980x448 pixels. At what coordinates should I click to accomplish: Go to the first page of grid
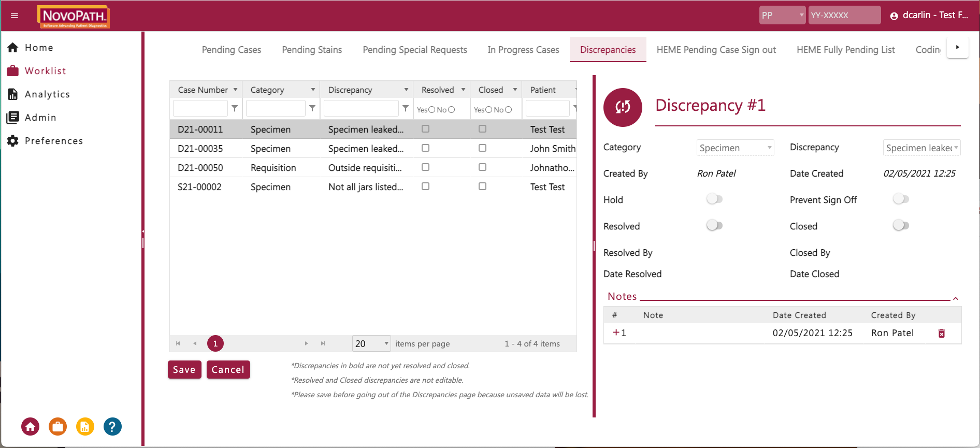[x=178, y=343]
